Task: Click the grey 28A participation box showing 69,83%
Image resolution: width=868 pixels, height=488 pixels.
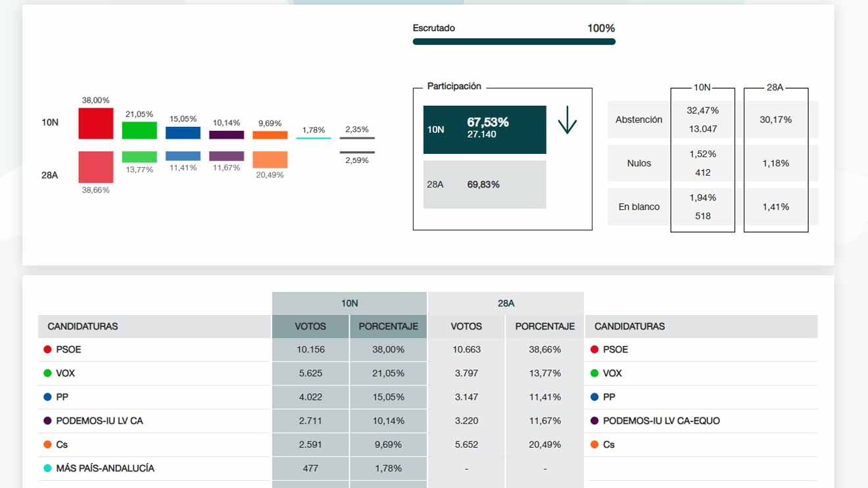Action: pos(485,185)
